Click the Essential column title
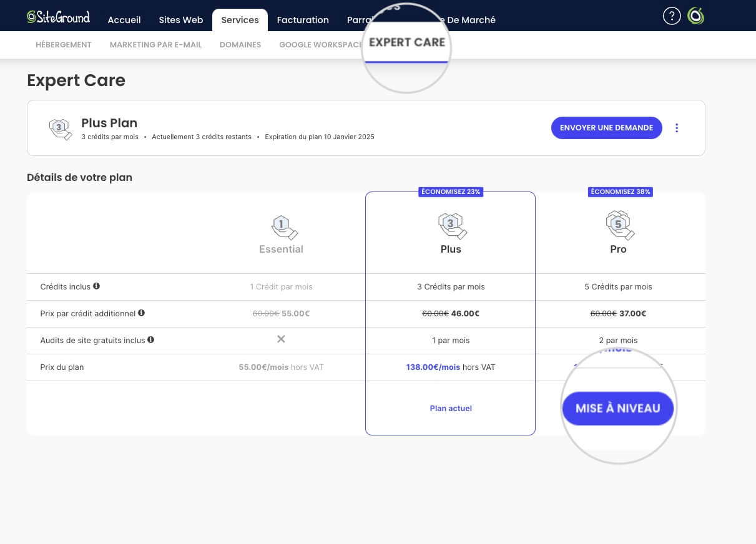The height and width of the screenshot is (544, 756). click(281, 249)
